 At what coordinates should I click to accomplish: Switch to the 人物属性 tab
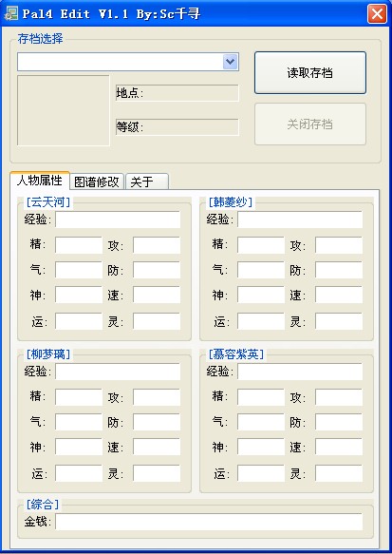[x=40, y=181]
